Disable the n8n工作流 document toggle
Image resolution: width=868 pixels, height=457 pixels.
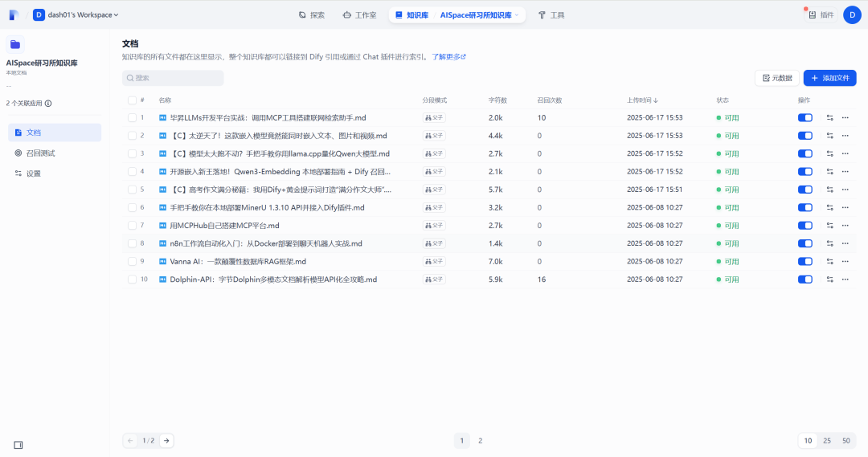pyautogui.click(x=805, y=243)
